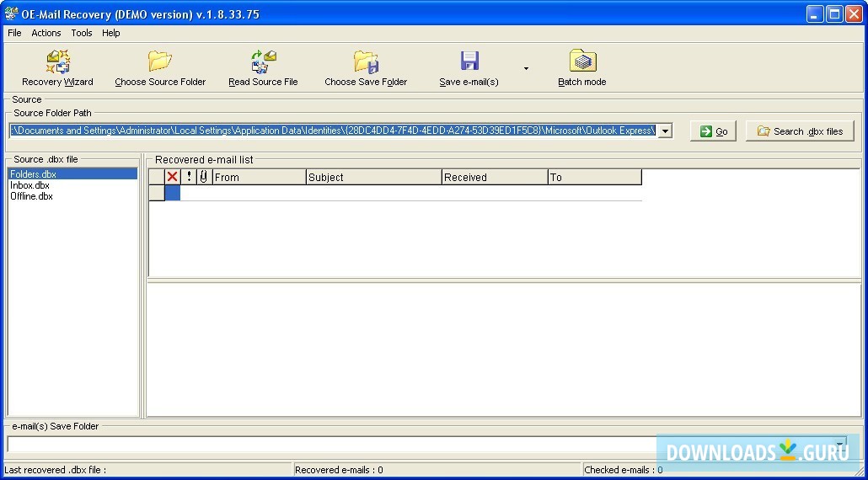Launch the Recovery Wizard toolbar icon
868x480 pixels.
pyautogui.click(x=57, y=61)
